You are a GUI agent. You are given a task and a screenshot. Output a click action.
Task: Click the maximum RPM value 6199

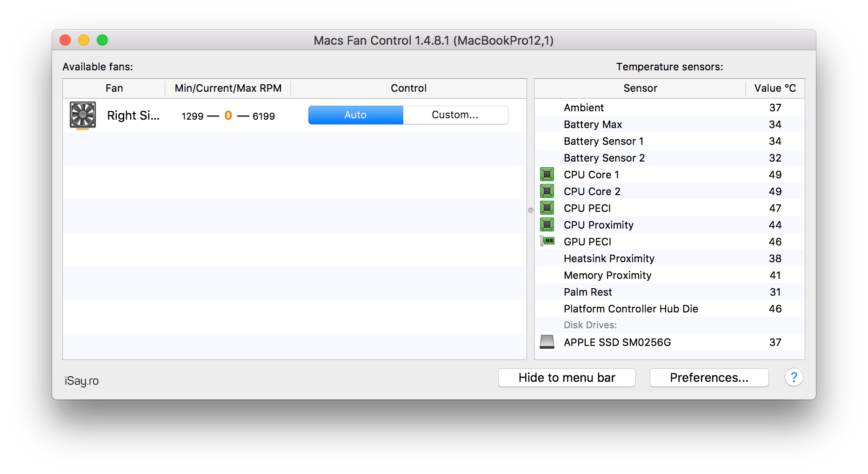coord(264,116)
